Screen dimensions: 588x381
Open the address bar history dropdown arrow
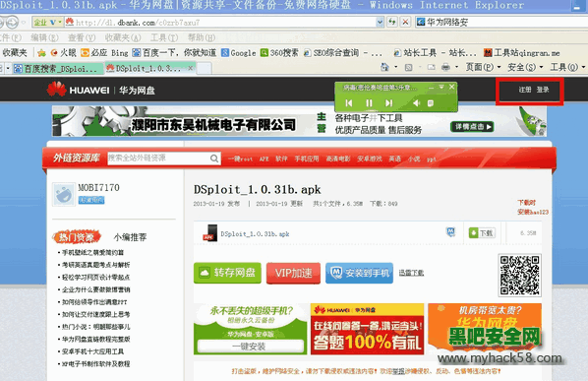coord(380,22)
